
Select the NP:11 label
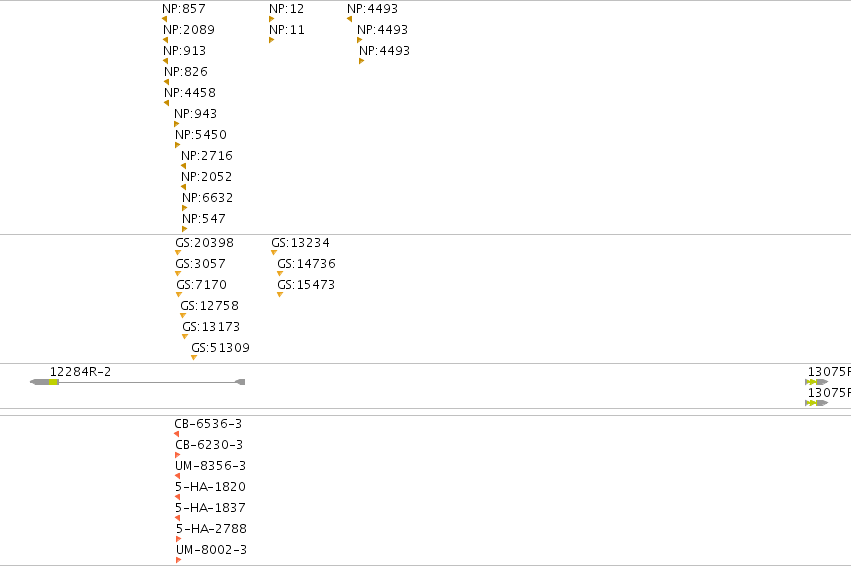[287, 29]
